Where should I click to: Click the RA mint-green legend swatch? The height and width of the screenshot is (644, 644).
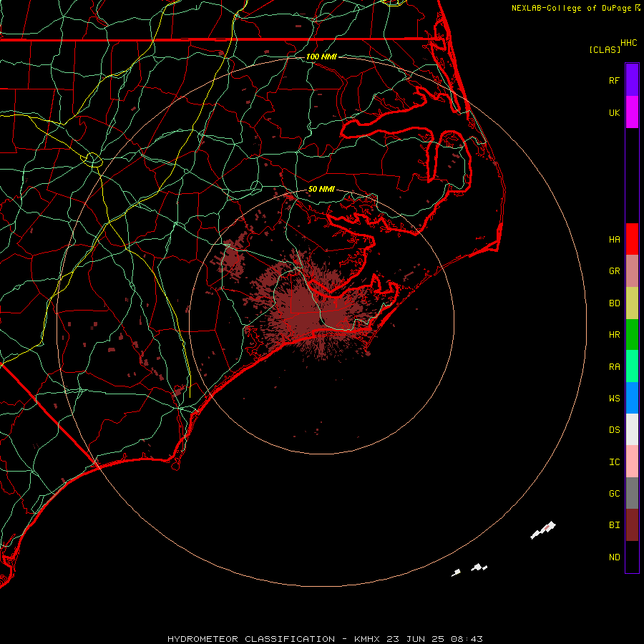(x=632, y=366)
